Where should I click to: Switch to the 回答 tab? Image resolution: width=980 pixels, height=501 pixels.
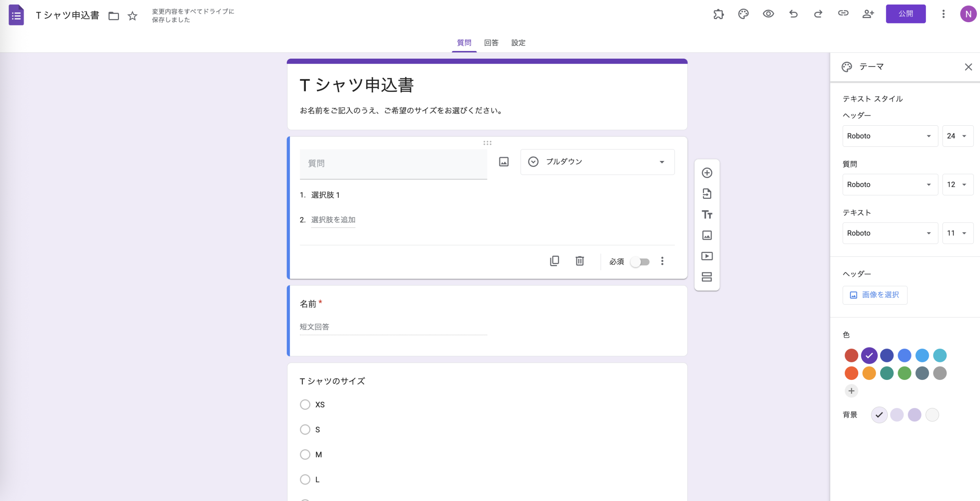click(x=491, y=43)
